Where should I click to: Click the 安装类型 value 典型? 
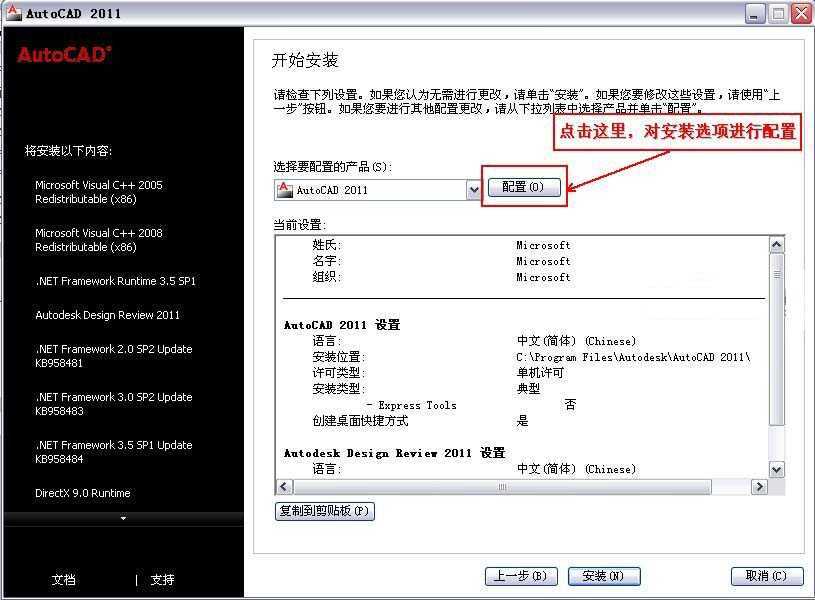(x=528, y=388)
